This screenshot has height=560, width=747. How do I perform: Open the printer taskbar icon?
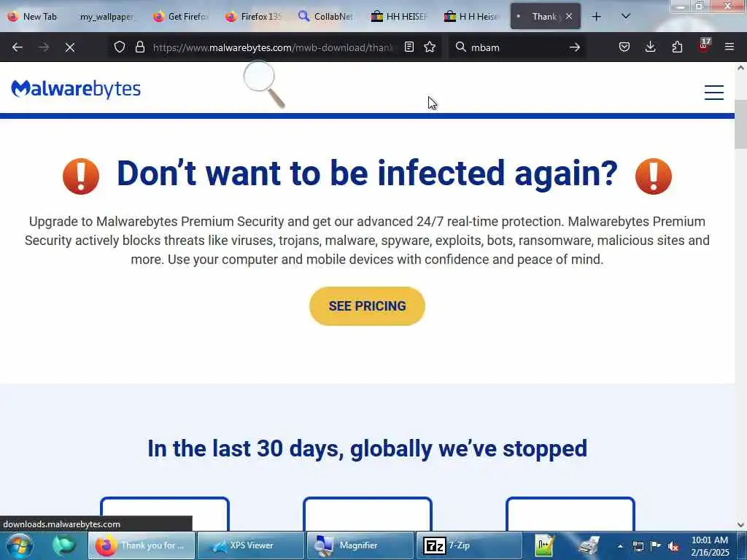coord(589,545)
